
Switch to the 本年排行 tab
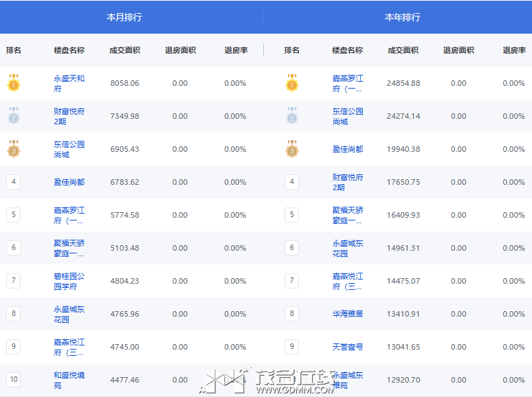click(x=402, y=17)
